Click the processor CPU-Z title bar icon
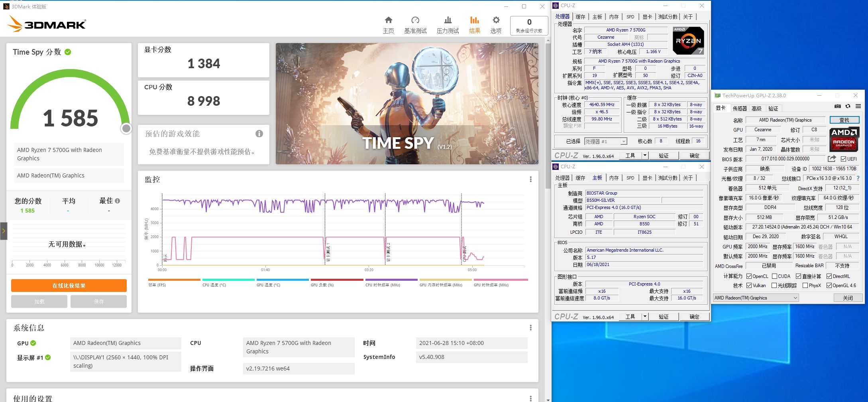The height and width of the screenshot is (402, 868). 556,6
